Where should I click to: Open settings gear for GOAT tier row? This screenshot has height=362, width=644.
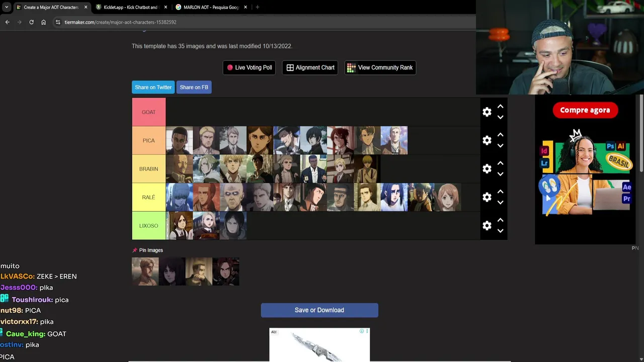(x=487, y=112)
